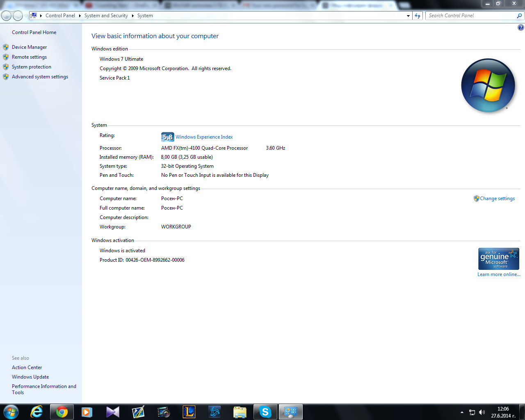Launch League of Legends from the taskbar
This screenshot has height=420, width=525.
pyautogui.click(x=189, y=412)
